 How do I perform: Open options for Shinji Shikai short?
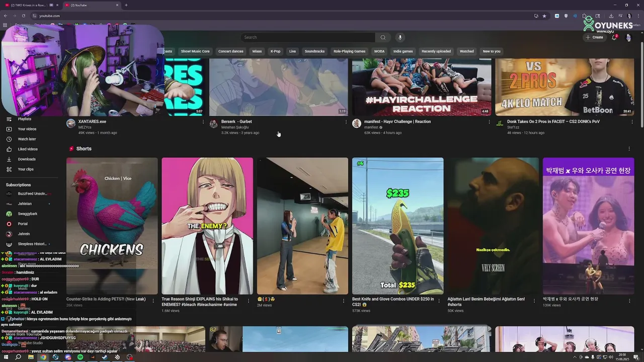tap(248, 301)
